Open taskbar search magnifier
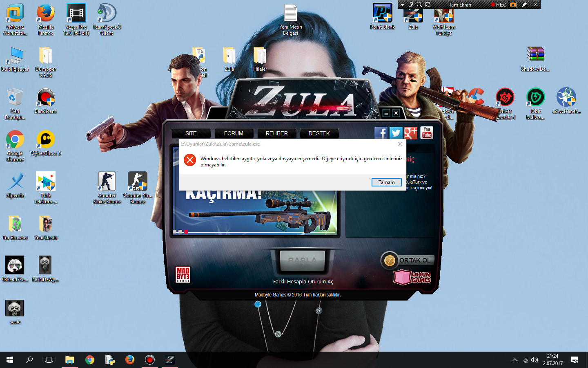 (29, 360)
